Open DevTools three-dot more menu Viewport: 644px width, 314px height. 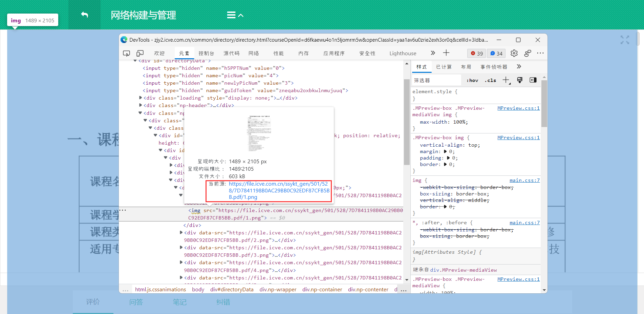click(x=540, y=53)
